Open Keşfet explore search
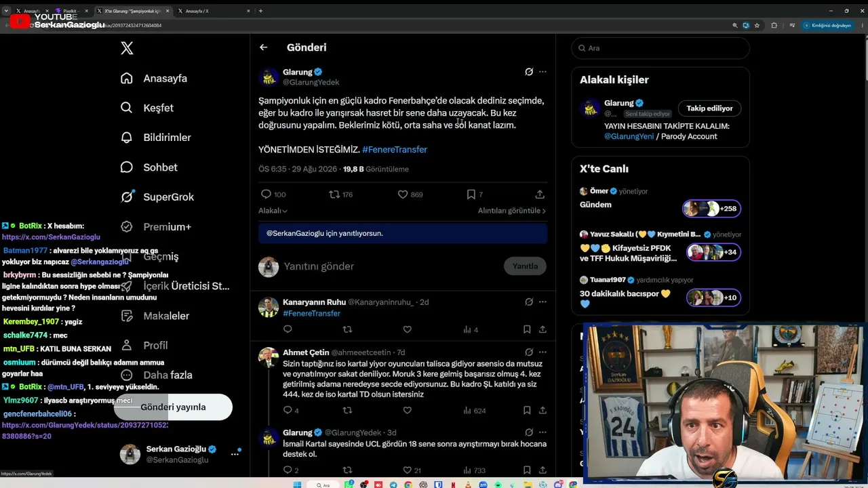The image size is (868, 488). 147,108
